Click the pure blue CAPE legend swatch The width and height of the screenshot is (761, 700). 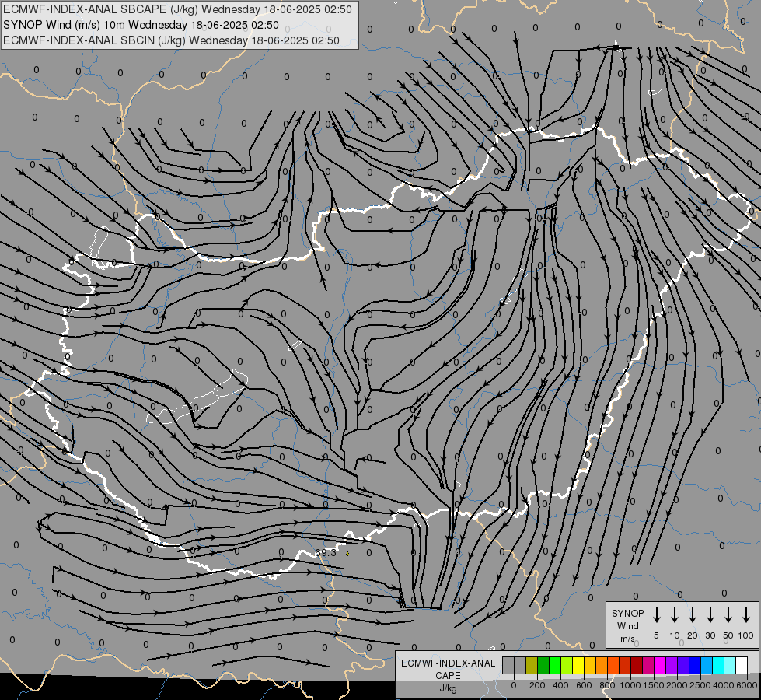pyautogui.click(x=696, y=665)
